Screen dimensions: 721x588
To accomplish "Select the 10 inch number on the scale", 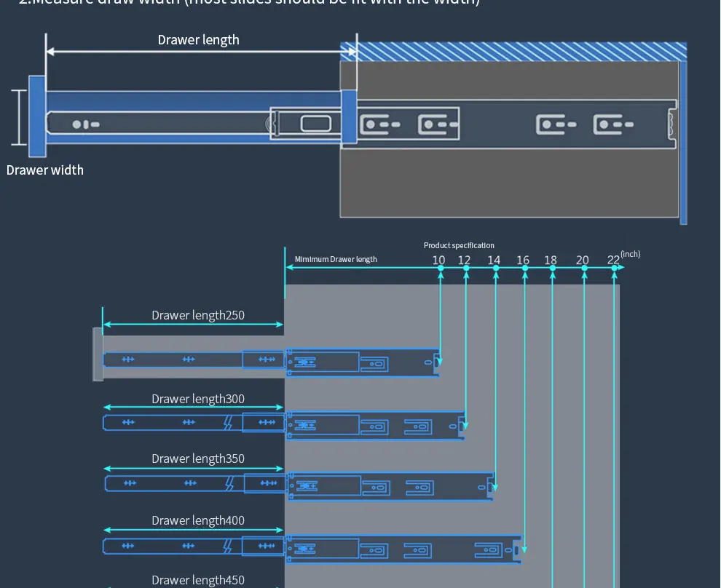I will pyautogui.click(x=438, y=260).
